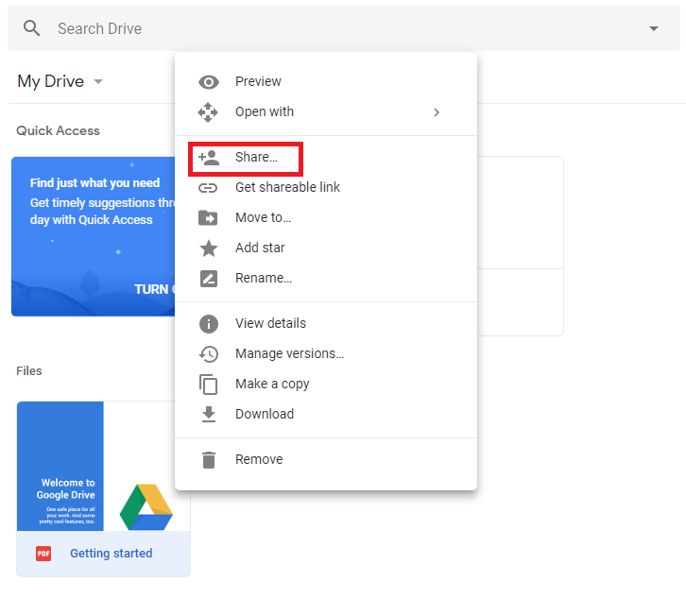
Task: Choose Make a copy menu entry
Action: point(272,384)
